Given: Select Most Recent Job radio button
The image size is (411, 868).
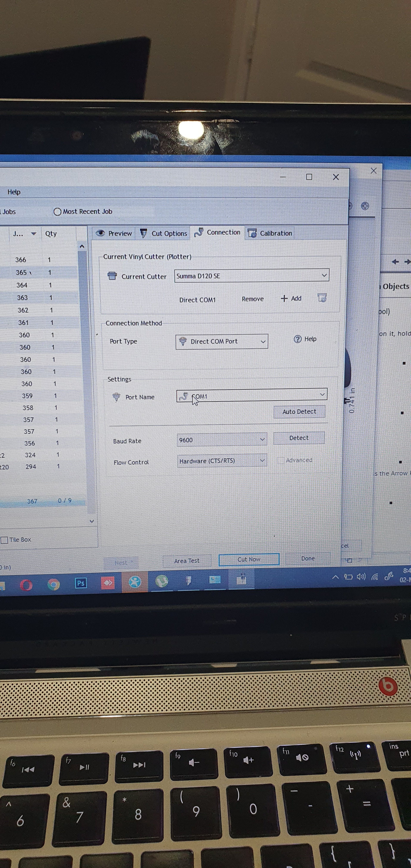Looking at the screenshot, I should point(58,212).
